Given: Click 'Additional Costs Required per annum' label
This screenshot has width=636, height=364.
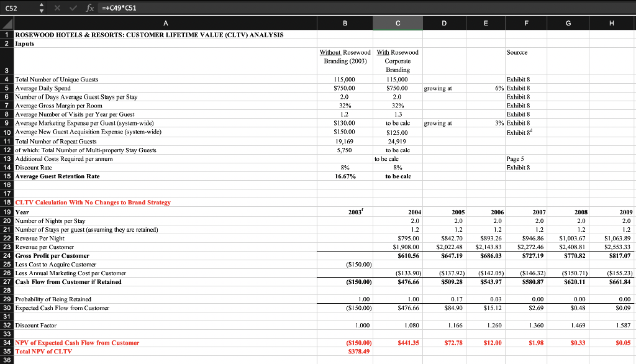Looking at the screenshot, I should pyautogui.click(x=64, y=158).
